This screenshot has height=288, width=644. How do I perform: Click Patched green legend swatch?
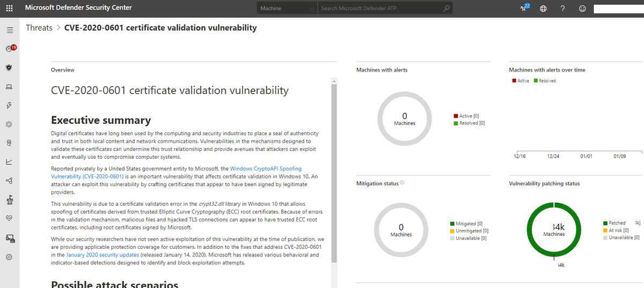(x=605, y=223)
